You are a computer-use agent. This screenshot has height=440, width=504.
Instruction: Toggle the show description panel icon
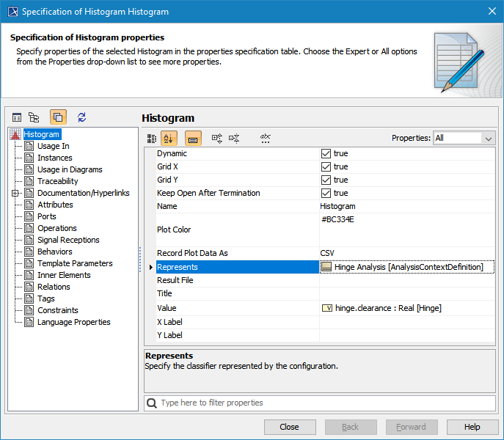[193, 138]
